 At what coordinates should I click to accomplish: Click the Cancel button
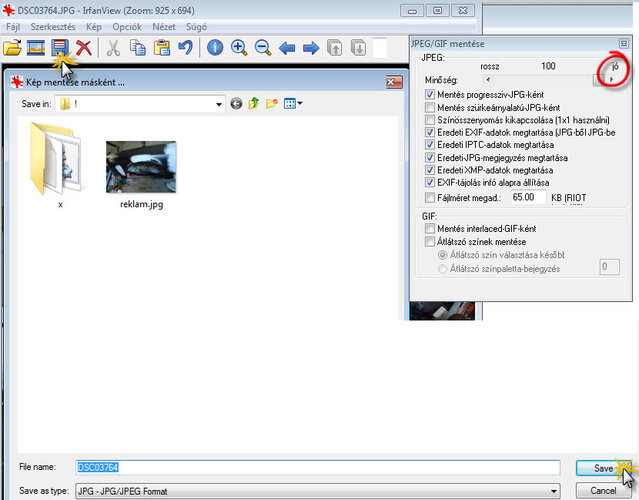(603, 489)
